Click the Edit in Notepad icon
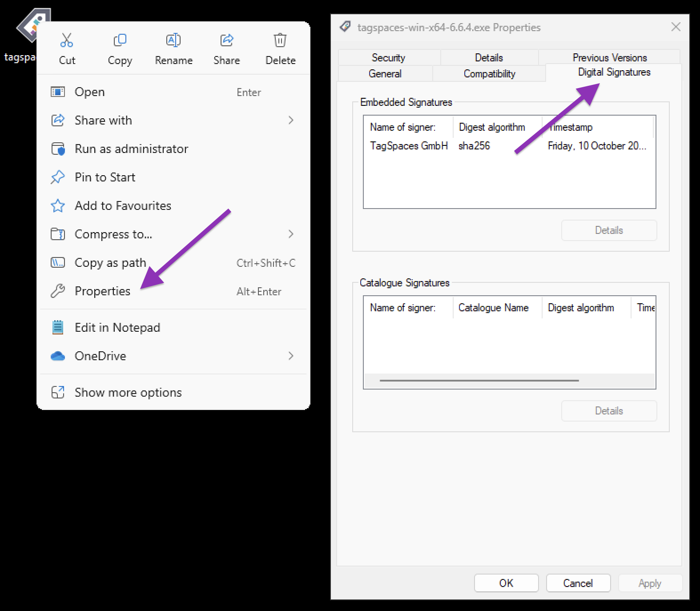Image resolution: width=700 pixels, height=611 pixels. (58, 327)
